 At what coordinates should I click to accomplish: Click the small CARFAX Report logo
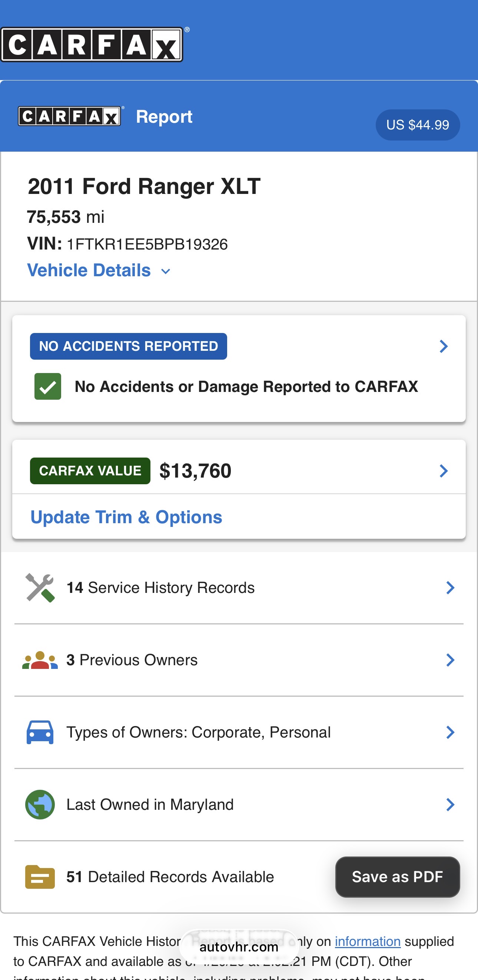pos(70,116)
